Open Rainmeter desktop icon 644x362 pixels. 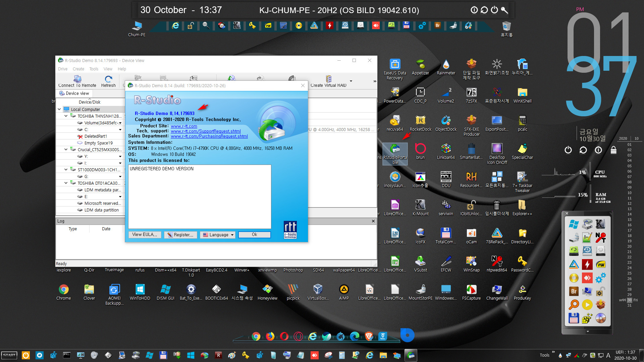(446, 67)
